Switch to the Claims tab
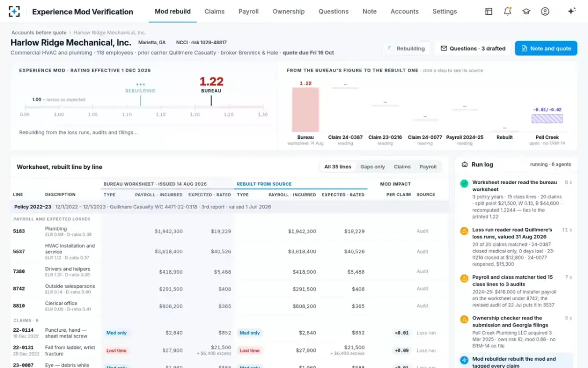 pos(215,11)
